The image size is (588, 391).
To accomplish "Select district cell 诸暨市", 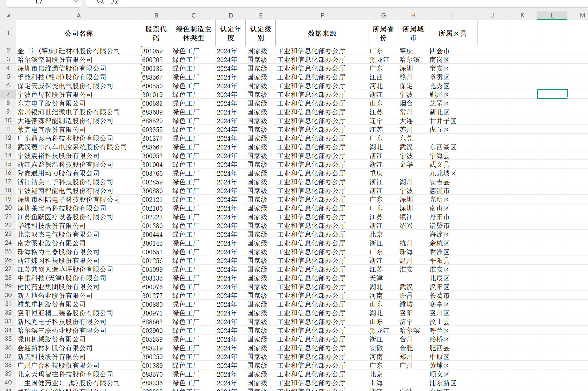I will coord(453,226).
